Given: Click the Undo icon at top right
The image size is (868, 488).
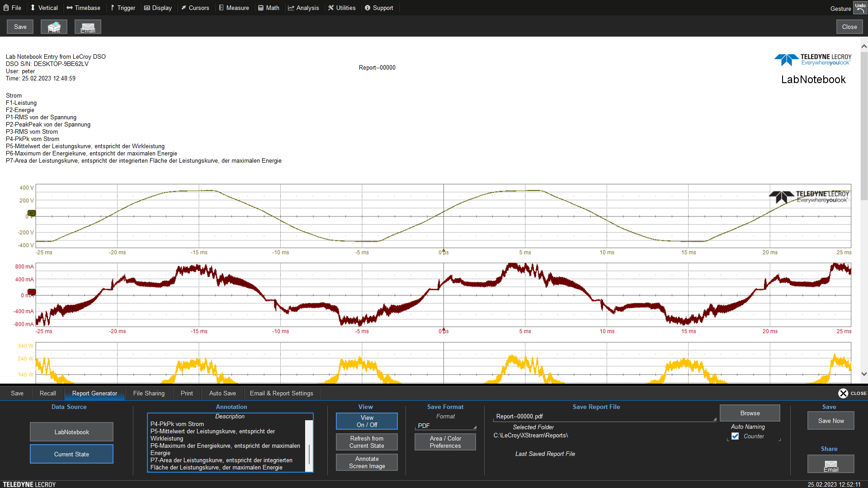Looking at the screenshot, I should (860, 8).
